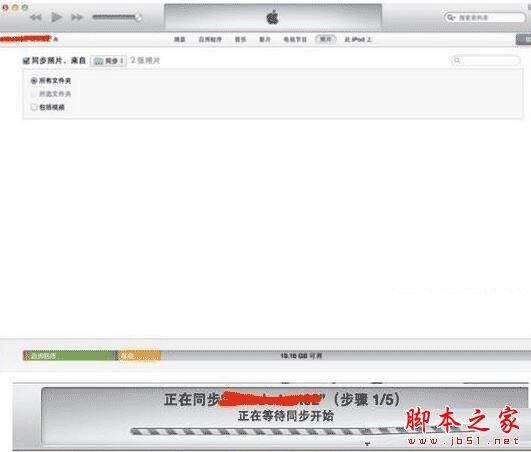Click the yellow minimize window button

click(15, 7)
